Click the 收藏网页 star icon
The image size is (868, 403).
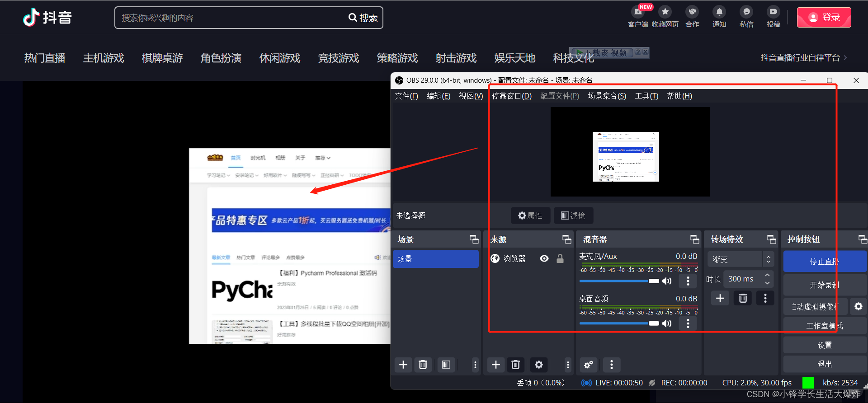[665, 12]
